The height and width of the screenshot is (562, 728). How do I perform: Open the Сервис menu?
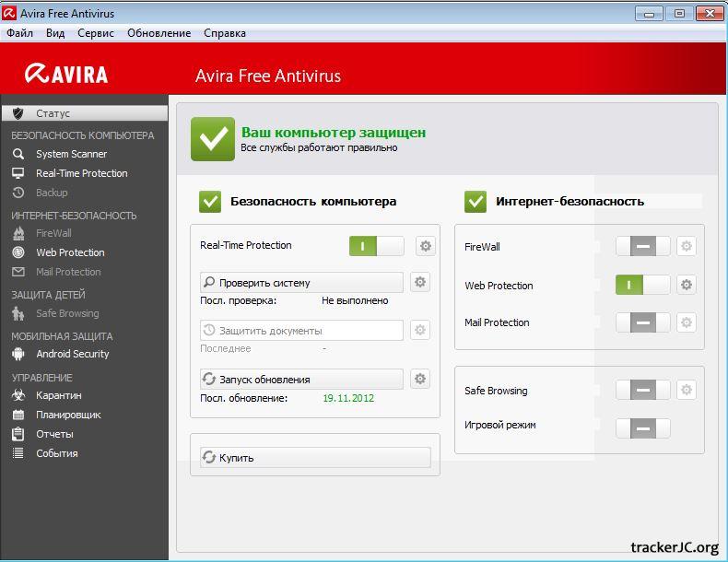tap(96, 32)
